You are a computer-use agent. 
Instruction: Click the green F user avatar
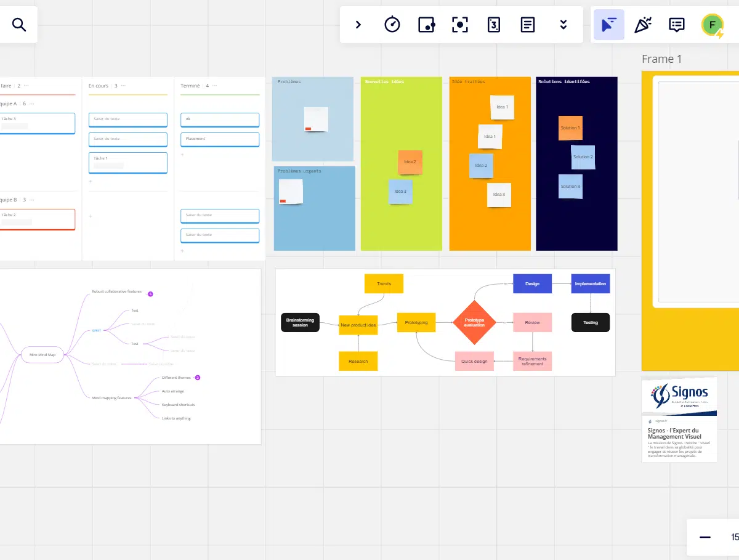tap(713, 25)
